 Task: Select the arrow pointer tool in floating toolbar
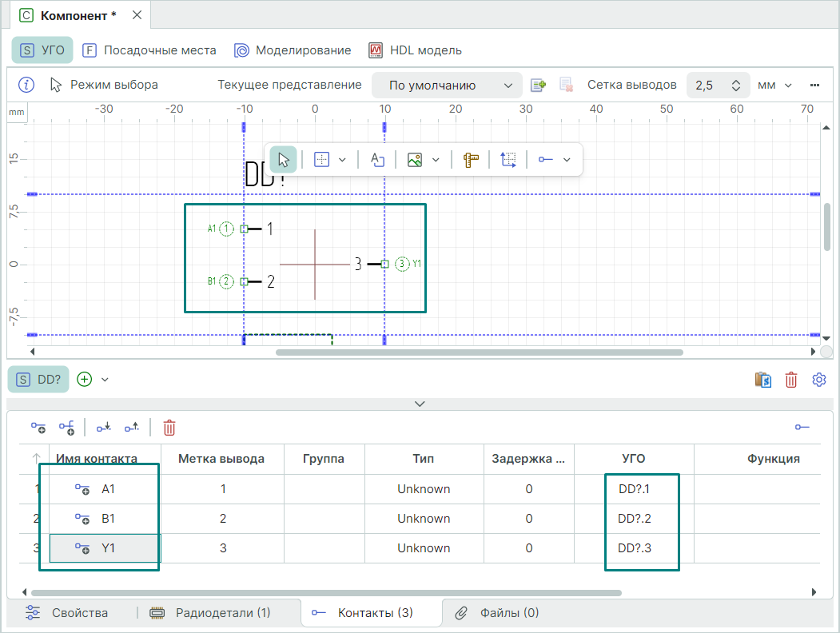point(283,160)
